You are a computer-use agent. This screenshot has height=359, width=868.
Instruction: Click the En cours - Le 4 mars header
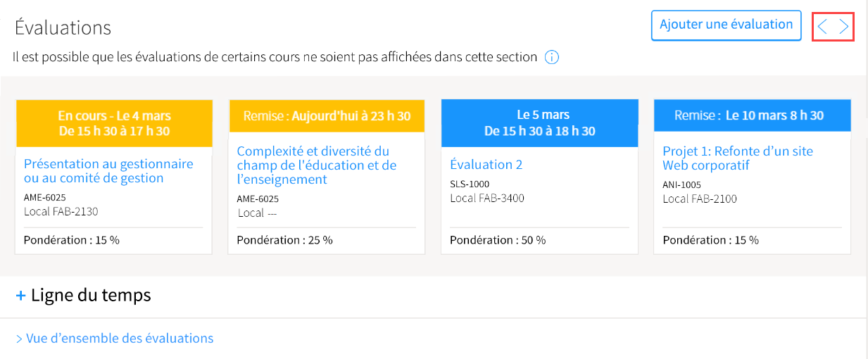click(114, 123)
